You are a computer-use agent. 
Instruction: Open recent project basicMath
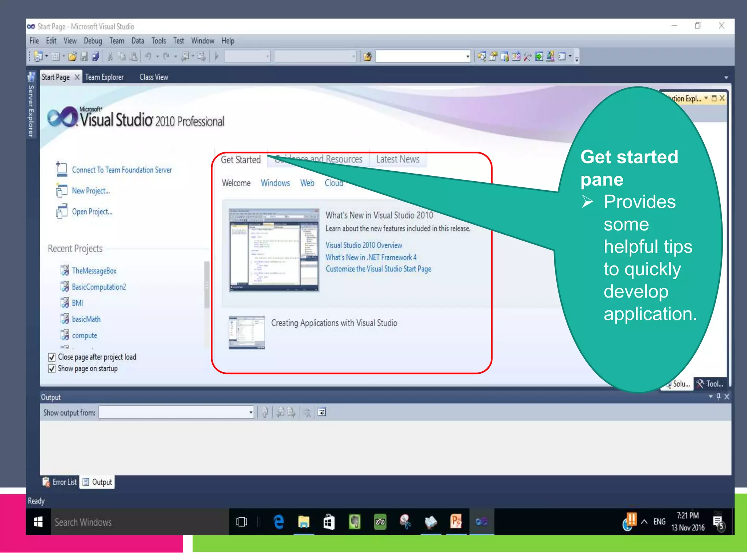(86, 319)
